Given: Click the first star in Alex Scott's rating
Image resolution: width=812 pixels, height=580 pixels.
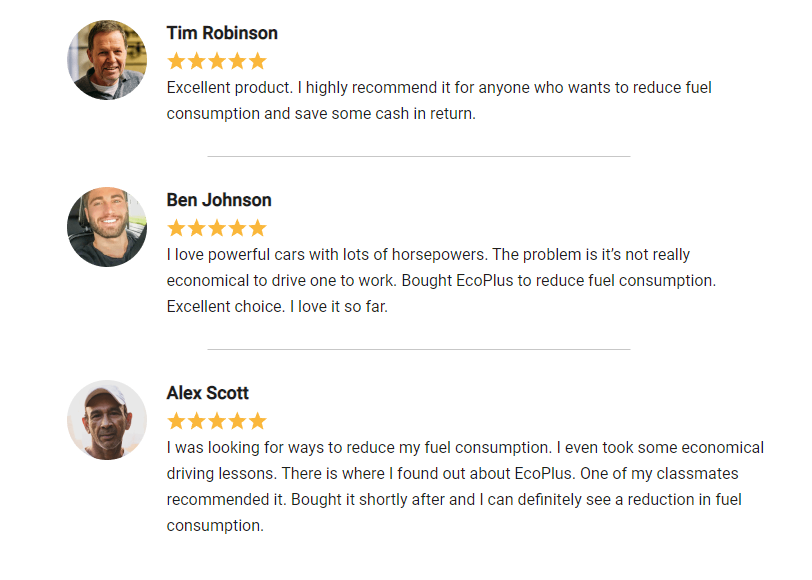Looking at the screenshot, I should [x=177, y=421].
